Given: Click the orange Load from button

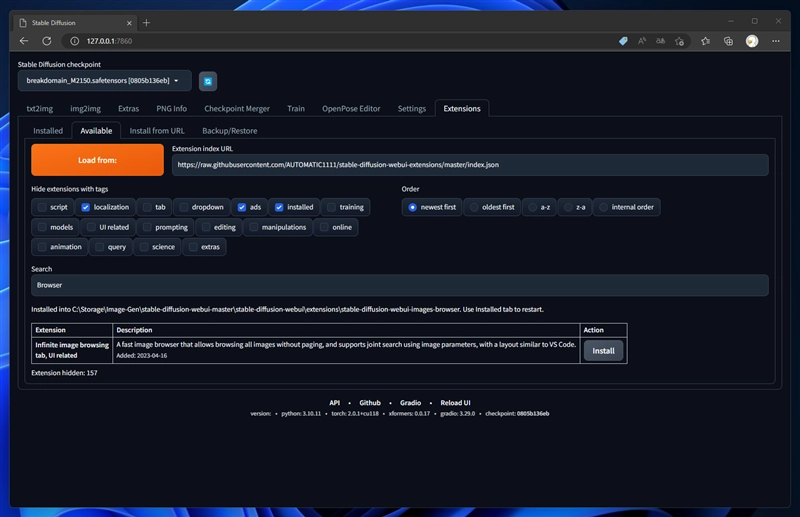Looking at the screenshot, I should (x=97, y=160).
